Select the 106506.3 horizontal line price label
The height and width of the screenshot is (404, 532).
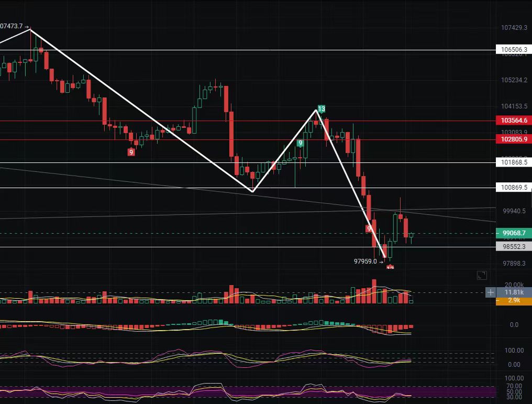click(513, 50)
